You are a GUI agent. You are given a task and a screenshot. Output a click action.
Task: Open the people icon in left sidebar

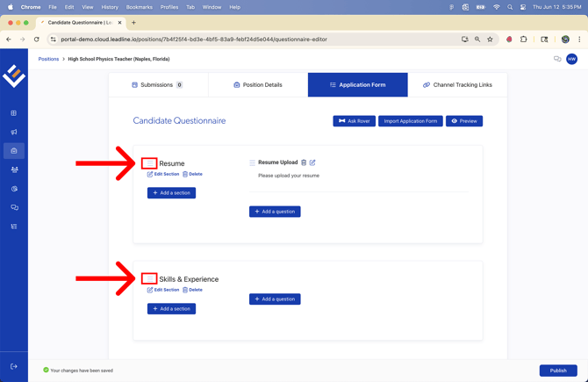pos(14,169)
